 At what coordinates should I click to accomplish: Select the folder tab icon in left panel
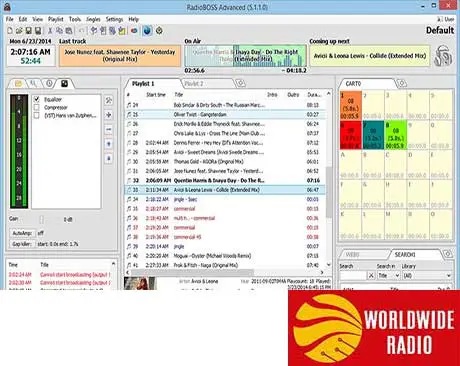tap(18, 84)
